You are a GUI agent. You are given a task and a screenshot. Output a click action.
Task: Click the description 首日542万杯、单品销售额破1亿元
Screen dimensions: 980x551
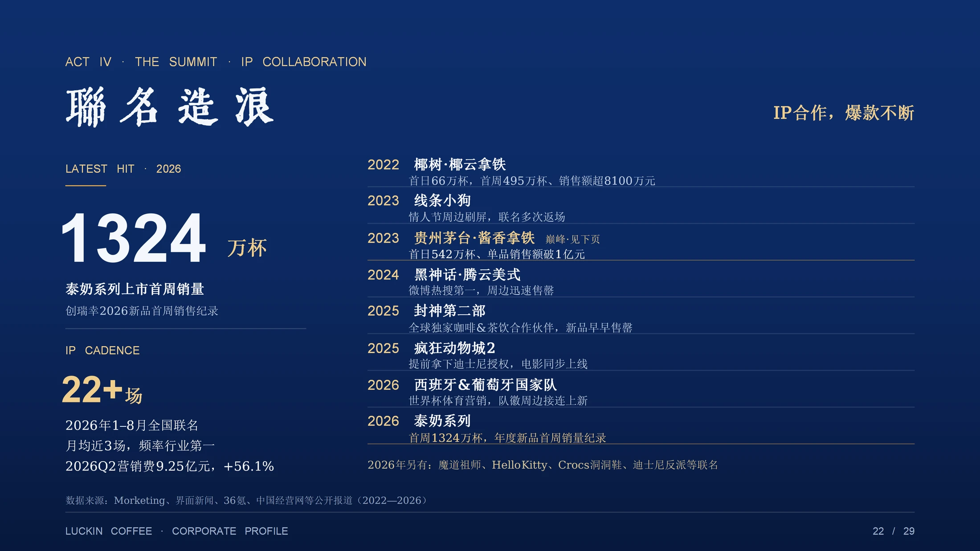pos(497,255)
